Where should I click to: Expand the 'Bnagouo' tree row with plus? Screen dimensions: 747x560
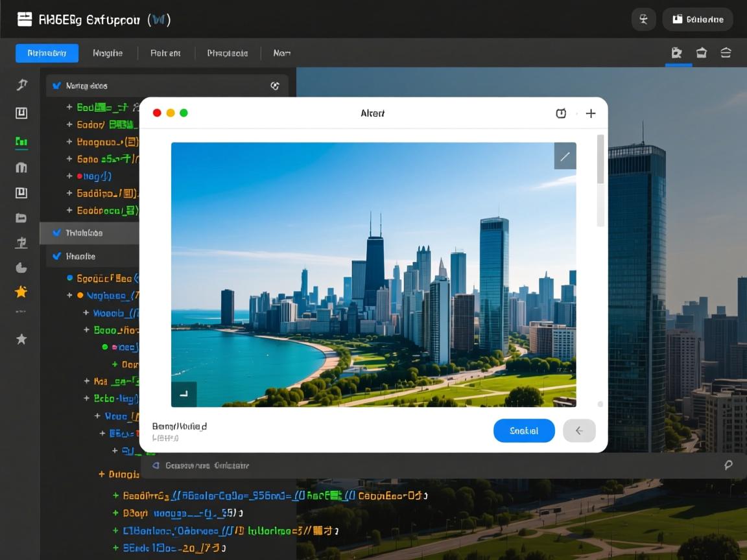click(x=69, y=141)
